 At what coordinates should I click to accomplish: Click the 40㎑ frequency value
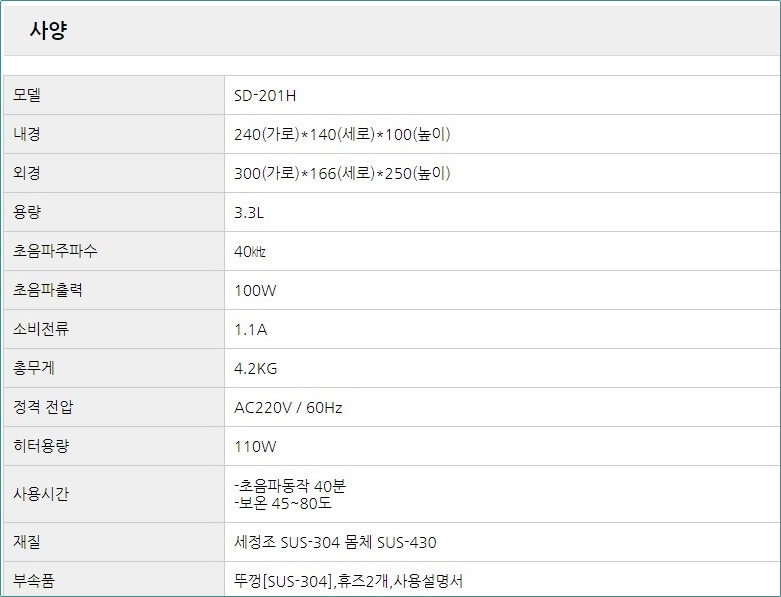[x=250, y=251]
